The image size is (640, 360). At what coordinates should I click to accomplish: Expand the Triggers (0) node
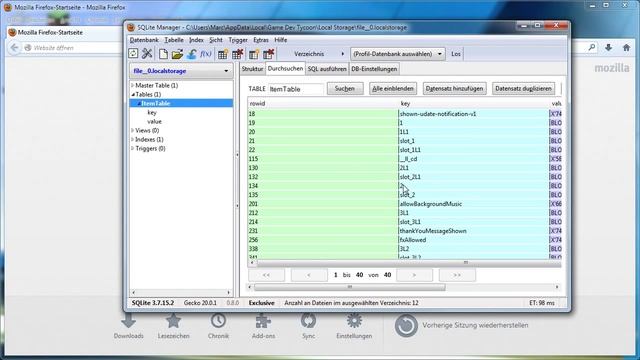tap(133, 148)
